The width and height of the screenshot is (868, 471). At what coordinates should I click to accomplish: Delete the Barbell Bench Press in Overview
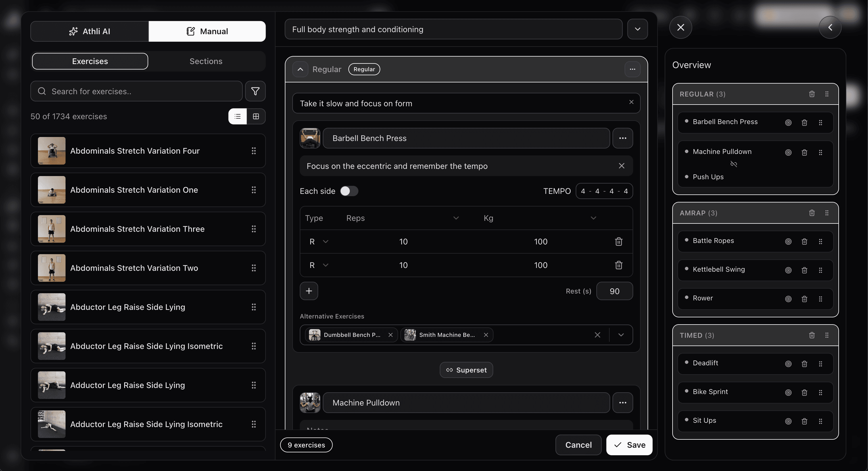tap(804, 122)
